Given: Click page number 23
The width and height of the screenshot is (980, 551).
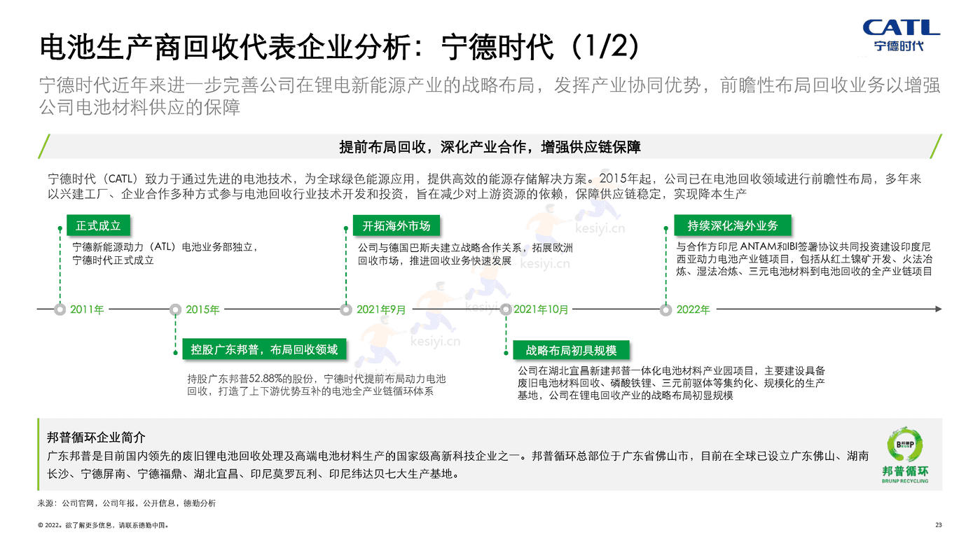Looking at the screenshot, I should pos(939,525).
